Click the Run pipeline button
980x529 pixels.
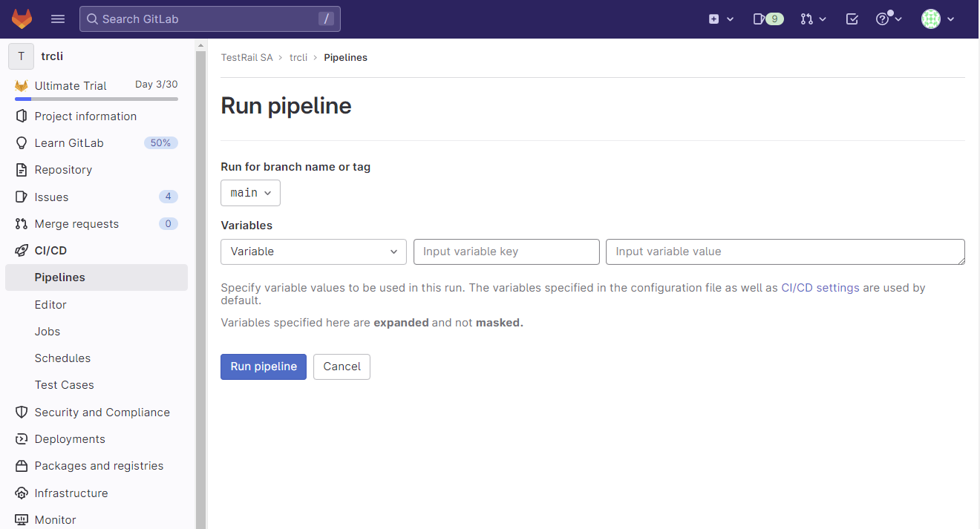tap(263, 367)
